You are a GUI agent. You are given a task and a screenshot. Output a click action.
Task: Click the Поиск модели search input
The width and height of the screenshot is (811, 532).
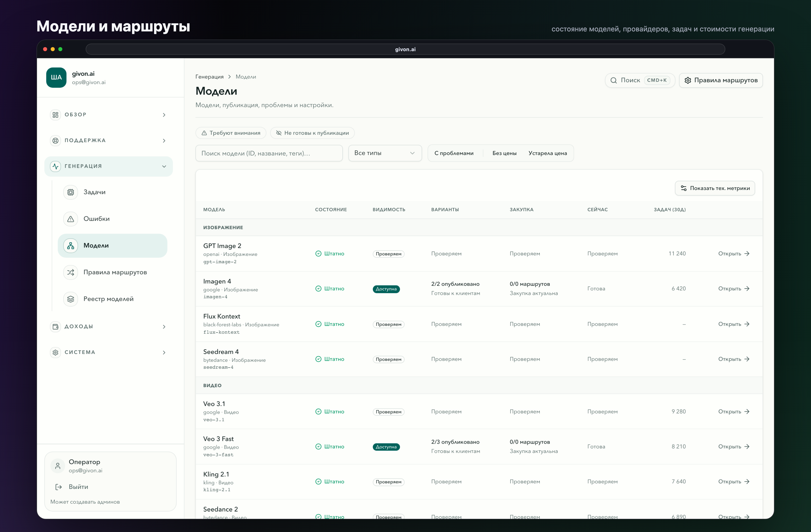[269, 153]
